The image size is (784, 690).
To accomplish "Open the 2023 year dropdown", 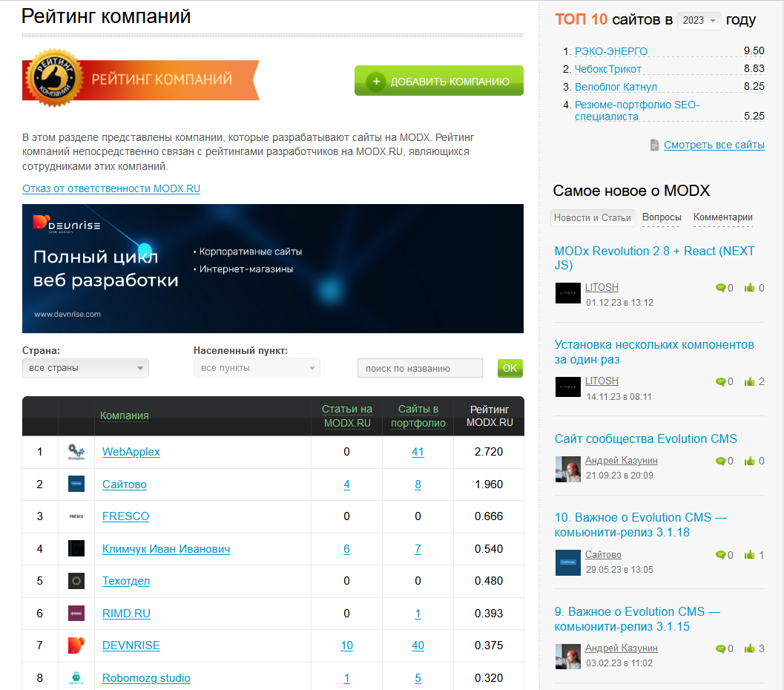I will pyautogui.click(x=699, y=21).
